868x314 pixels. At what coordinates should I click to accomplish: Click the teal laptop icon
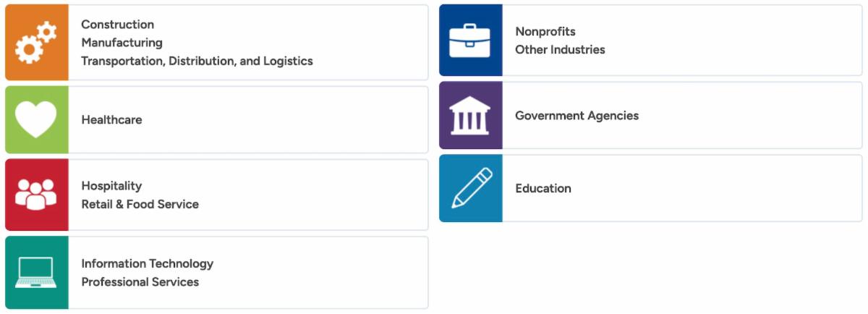coord(36,272)
